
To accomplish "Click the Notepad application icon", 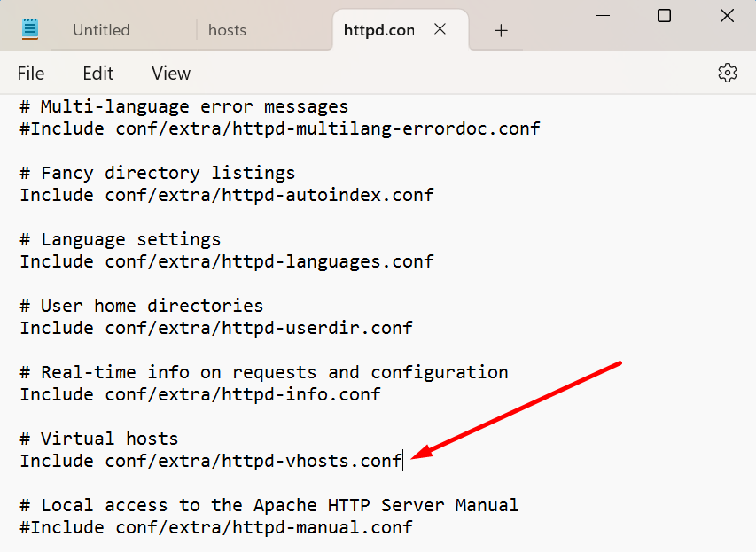I will tap(29, 27).
